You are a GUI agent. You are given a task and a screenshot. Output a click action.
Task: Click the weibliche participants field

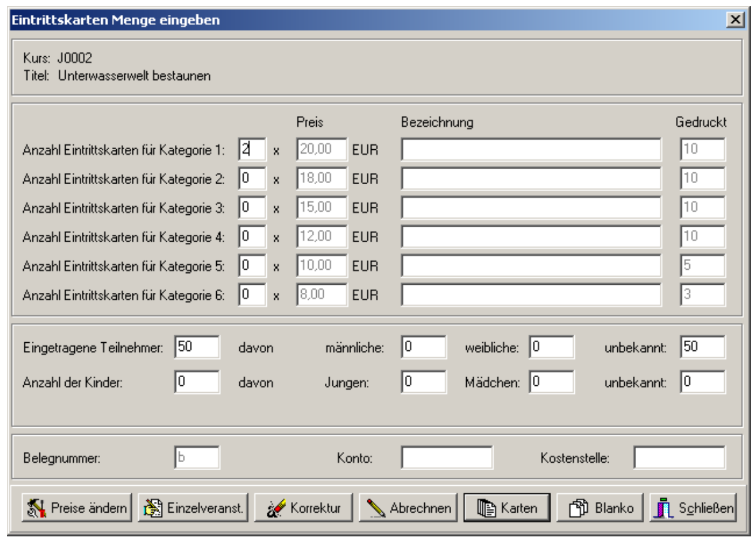[552, 348]
